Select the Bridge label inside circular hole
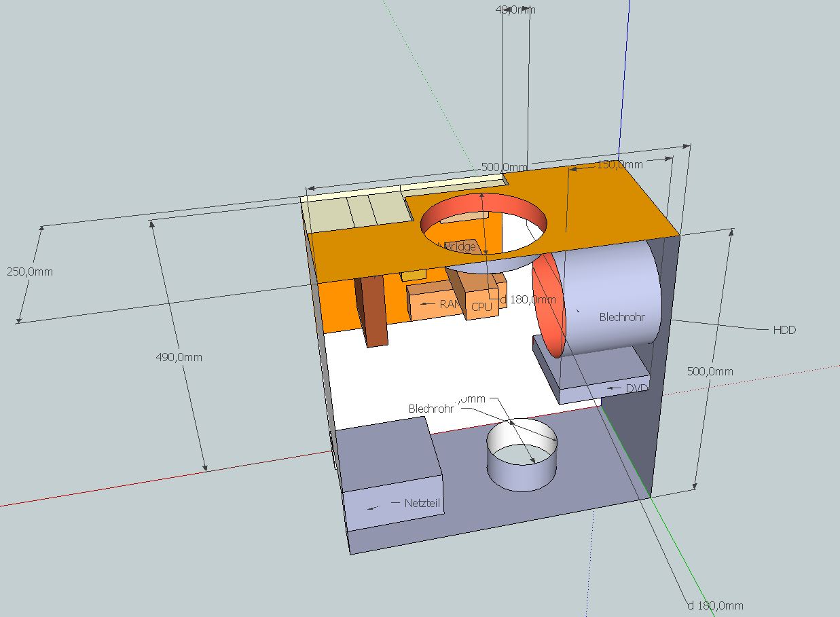This screenshot has width=840, height=617. (460, 247)
